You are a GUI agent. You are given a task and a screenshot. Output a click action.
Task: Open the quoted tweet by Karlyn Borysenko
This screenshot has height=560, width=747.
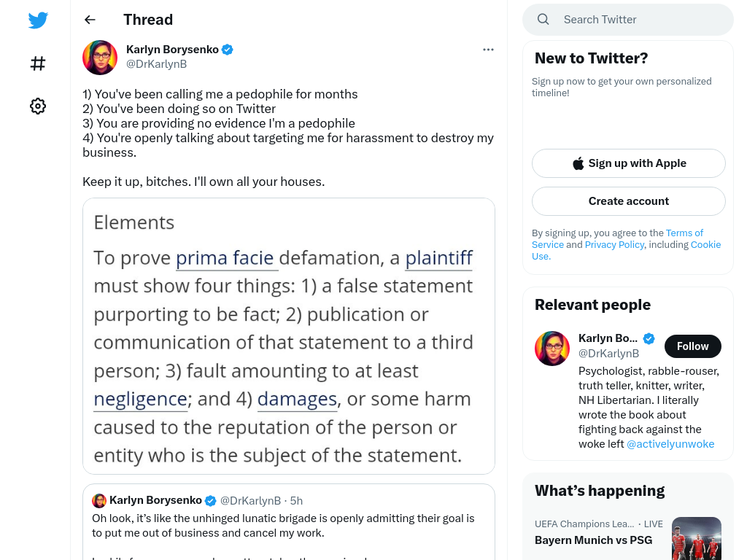[289, 522]
